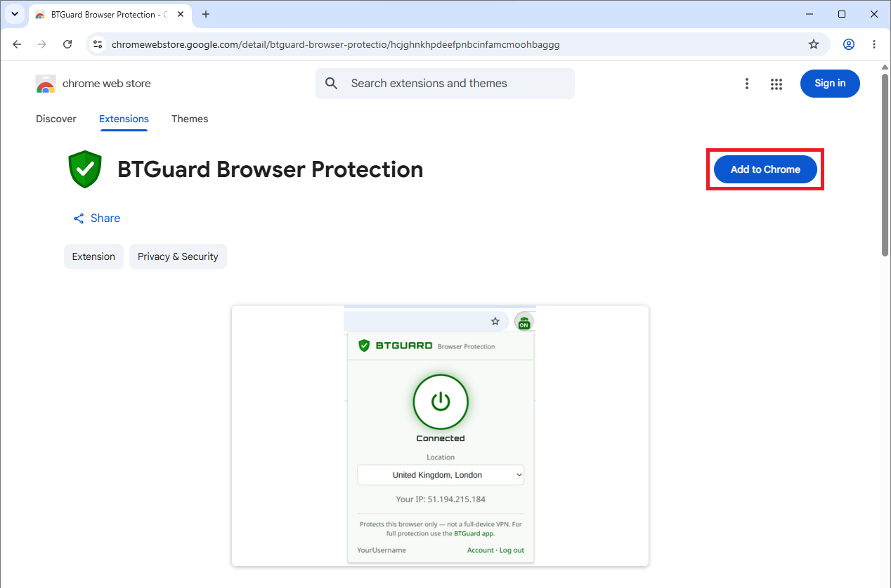Open the Chrome three-dot menu
891x588 pixels.
[x=874, y=44]
